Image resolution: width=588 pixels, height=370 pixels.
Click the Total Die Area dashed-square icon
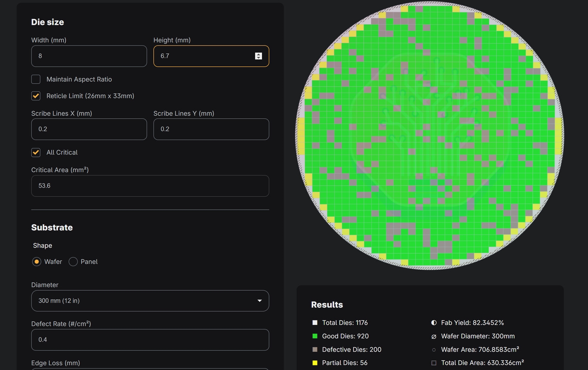[434, 363]
